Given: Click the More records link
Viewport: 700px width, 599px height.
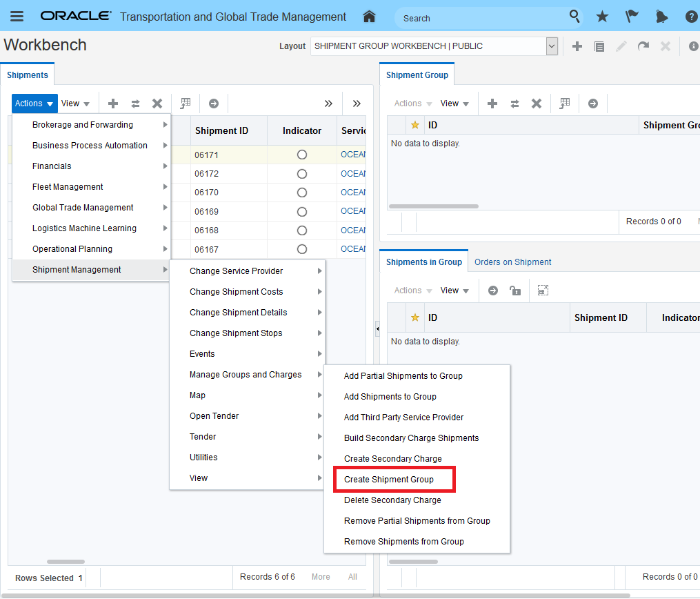Looking at the screenshot, I should (x=321, y=577).
